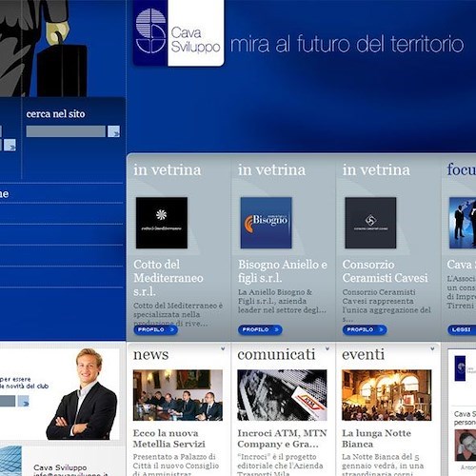Click the 'comunicati' section heading
This screenshot has height=476, width=476.
tap(276, 354)
